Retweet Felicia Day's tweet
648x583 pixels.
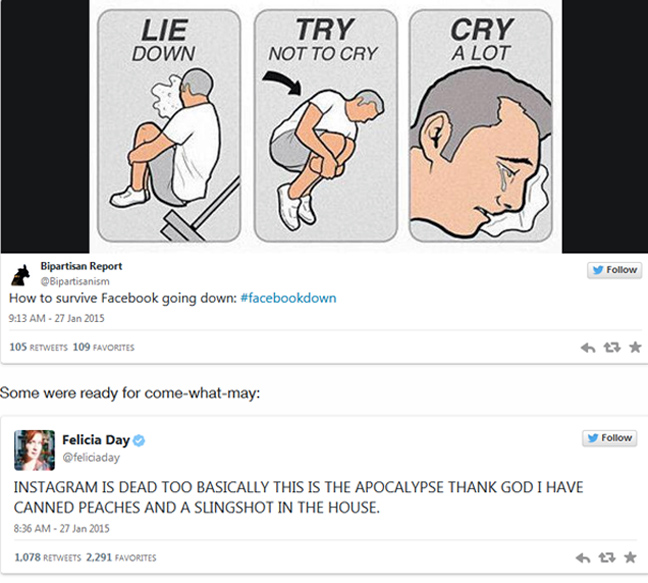[610, 557]
